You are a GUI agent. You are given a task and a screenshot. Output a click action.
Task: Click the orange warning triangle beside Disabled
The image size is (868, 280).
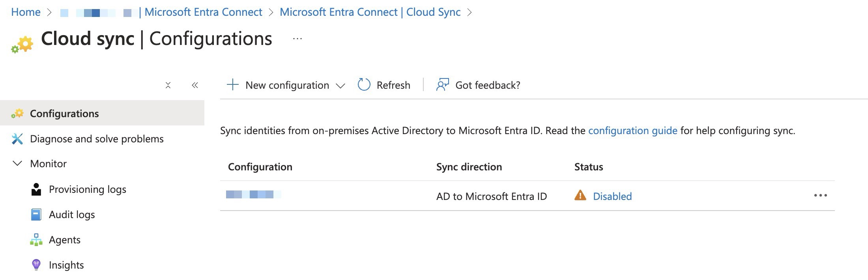[x=580, y=196]
